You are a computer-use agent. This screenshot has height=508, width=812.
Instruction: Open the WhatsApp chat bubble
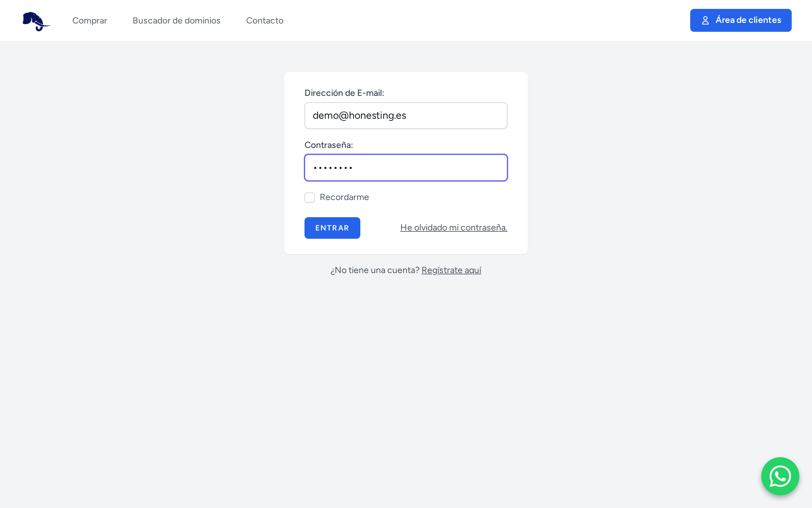780,476
